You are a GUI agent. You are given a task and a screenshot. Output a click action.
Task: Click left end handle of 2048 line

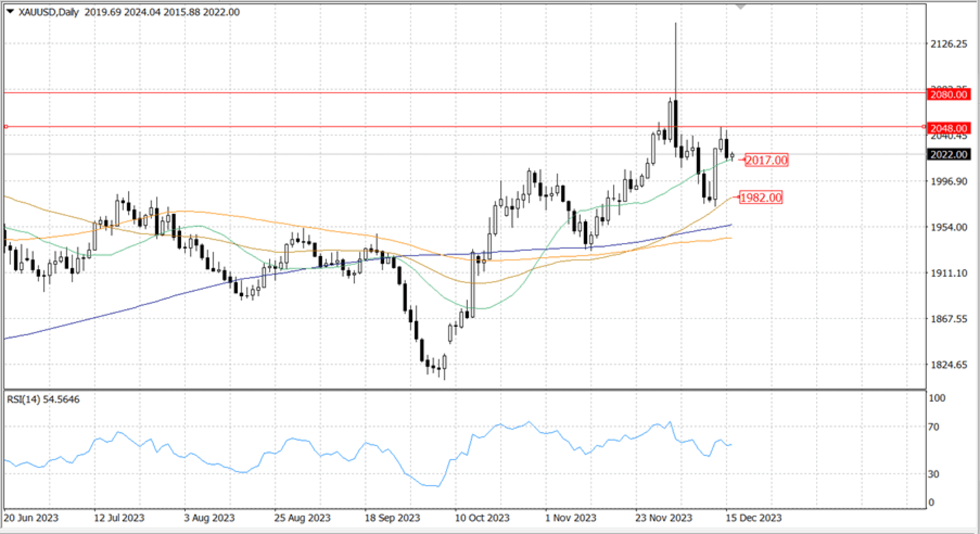[x=6, y=127]
